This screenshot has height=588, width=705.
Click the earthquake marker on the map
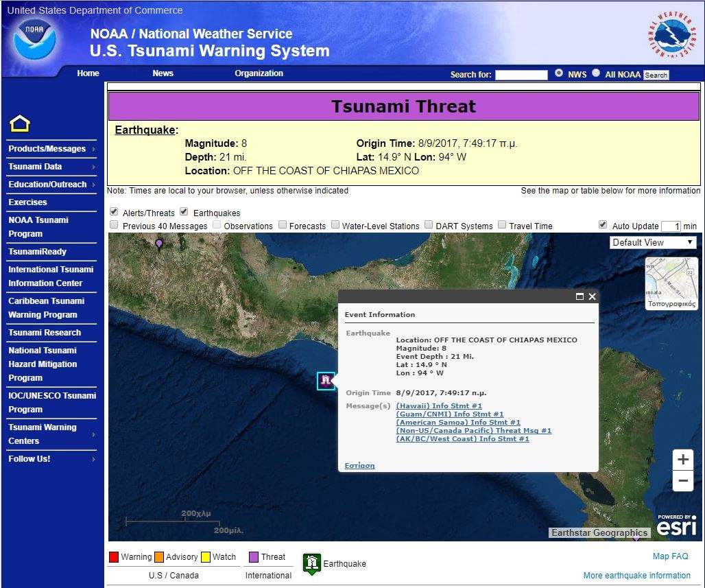point(326,381)
